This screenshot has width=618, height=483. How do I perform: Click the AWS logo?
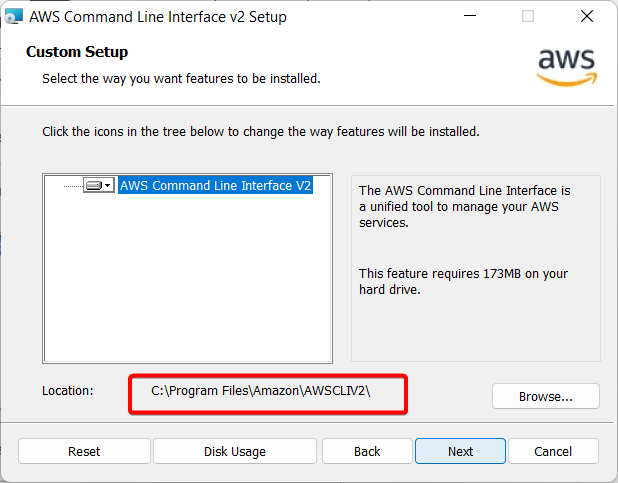tap(566, 64)
